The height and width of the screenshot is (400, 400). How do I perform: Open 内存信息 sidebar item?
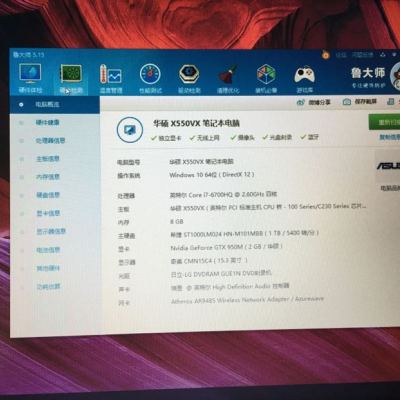click(48, 177)
